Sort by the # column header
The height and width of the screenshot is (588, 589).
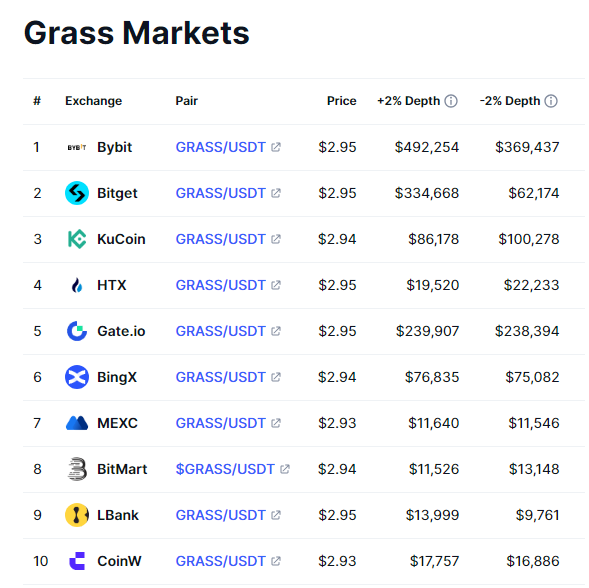(x=37, y=101)
